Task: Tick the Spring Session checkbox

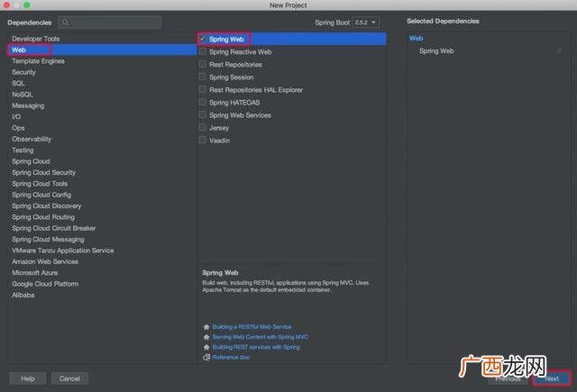Action: pyautogui.click(x=202, y=77)
